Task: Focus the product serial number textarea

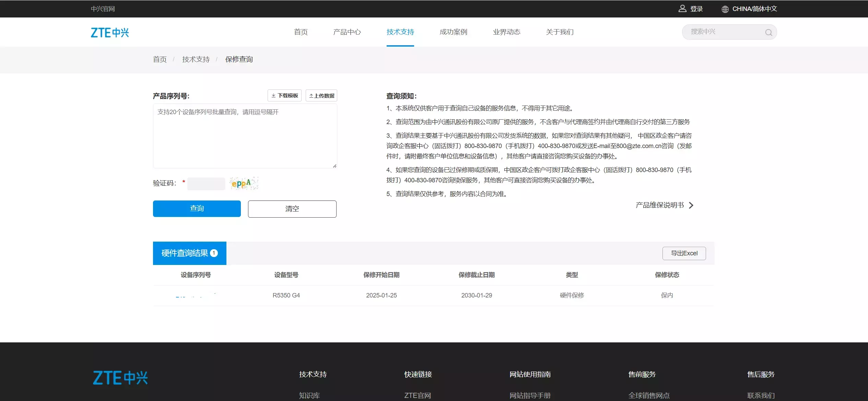Action: click(x=245, y=136)
